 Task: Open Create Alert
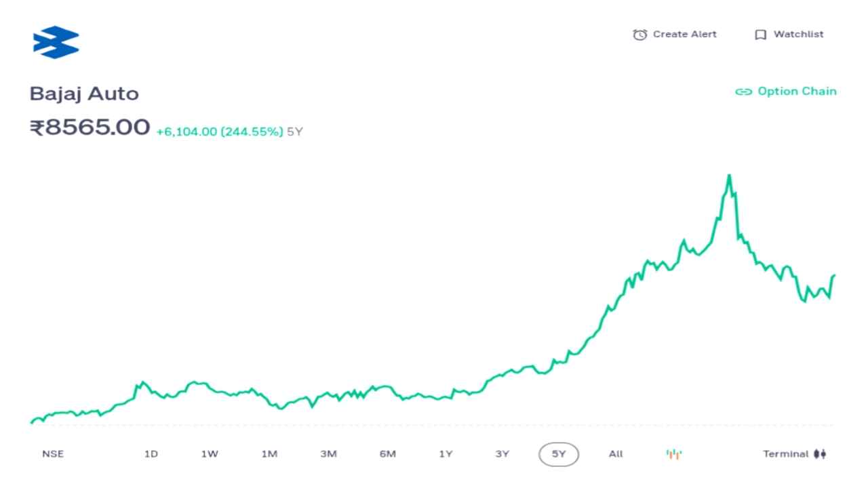tap(684, 34)
